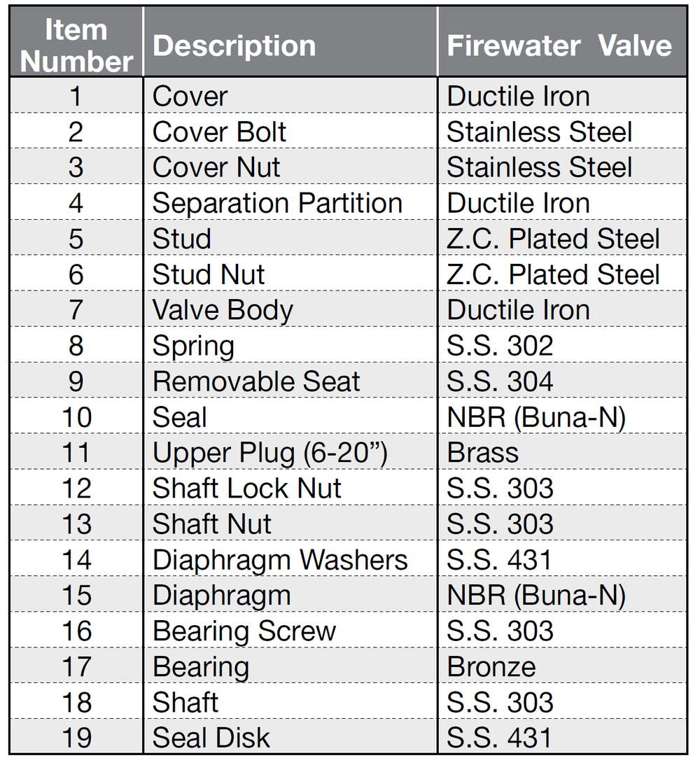Select item number 10
This screenshot has height=765, width=700.
coord(76,417)
